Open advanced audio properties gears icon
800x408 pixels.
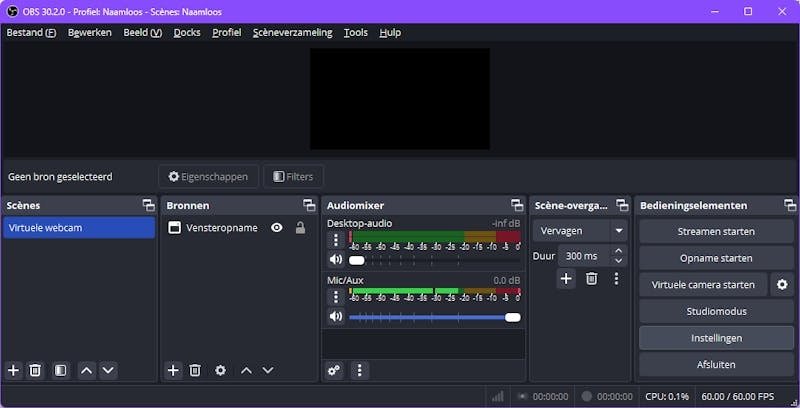point(334,370)
